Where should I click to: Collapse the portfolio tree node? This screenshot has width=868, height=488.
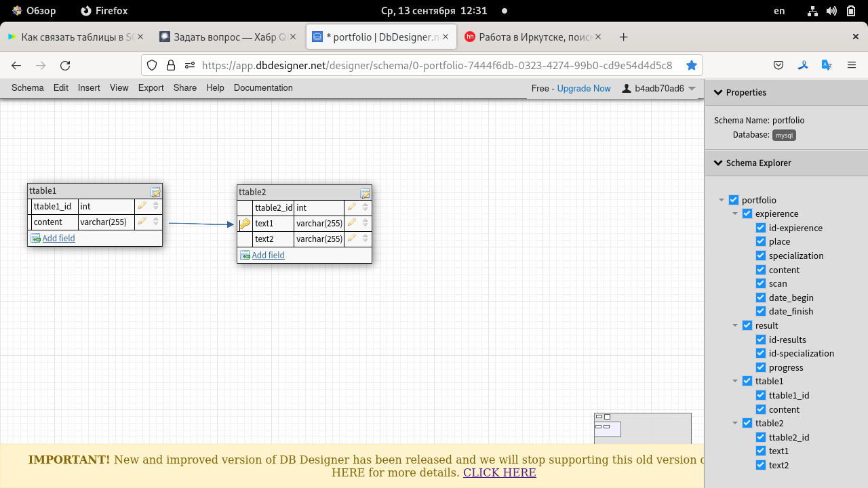click(722, 200)
